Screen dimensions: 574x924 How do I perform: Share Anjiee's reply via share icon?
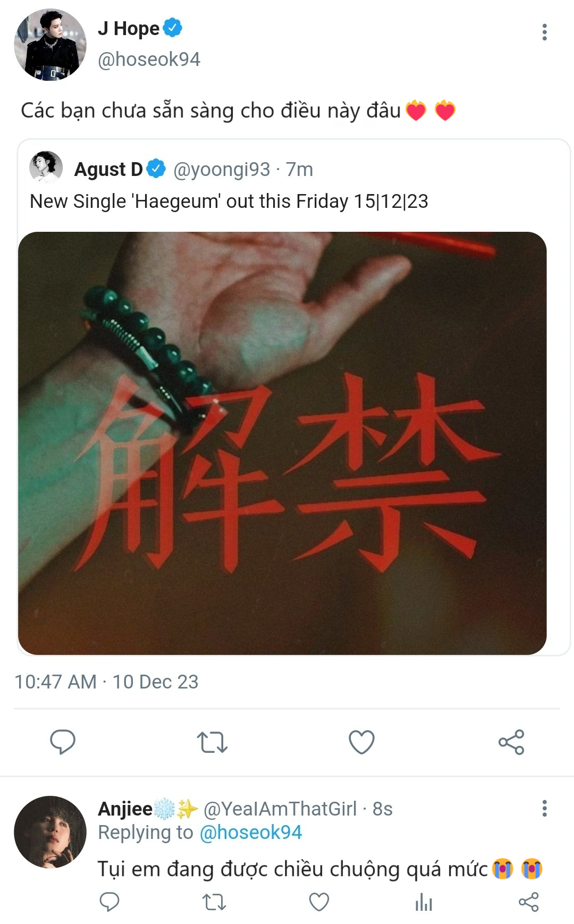528,902
